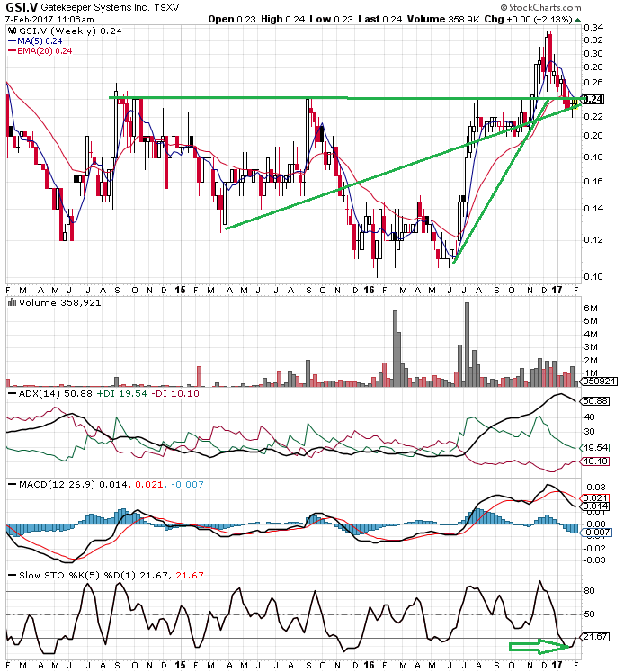Image resolution: width=624 pixels, height=672 pixels.
Task: Click the Gatekeeper Systems Inc. company name
Action: pos(95,8)
